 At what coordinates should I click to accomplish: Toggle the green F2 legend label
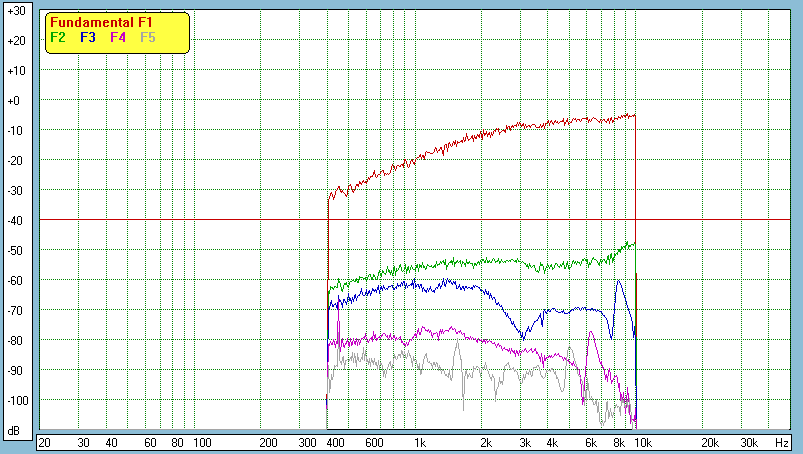[57, 37]
